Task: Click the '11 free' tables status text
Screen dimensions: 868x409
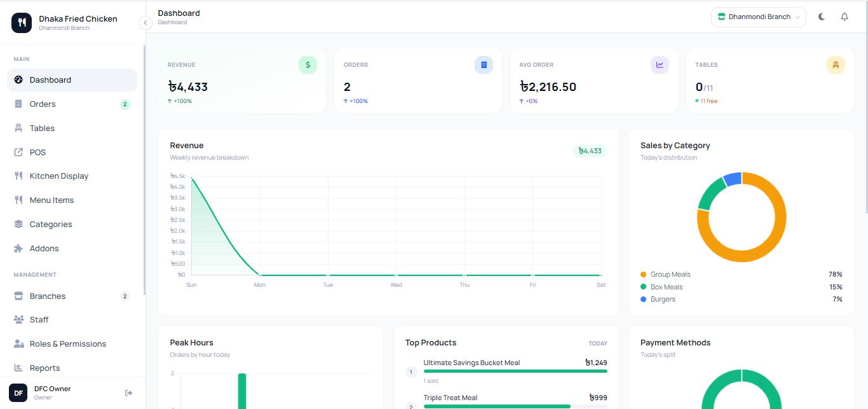Action: tap(709, 101)
